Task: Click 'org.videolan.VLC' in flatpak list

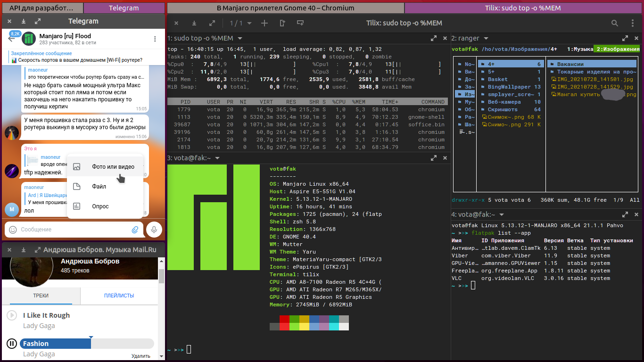Action: (x=510, y=278)
